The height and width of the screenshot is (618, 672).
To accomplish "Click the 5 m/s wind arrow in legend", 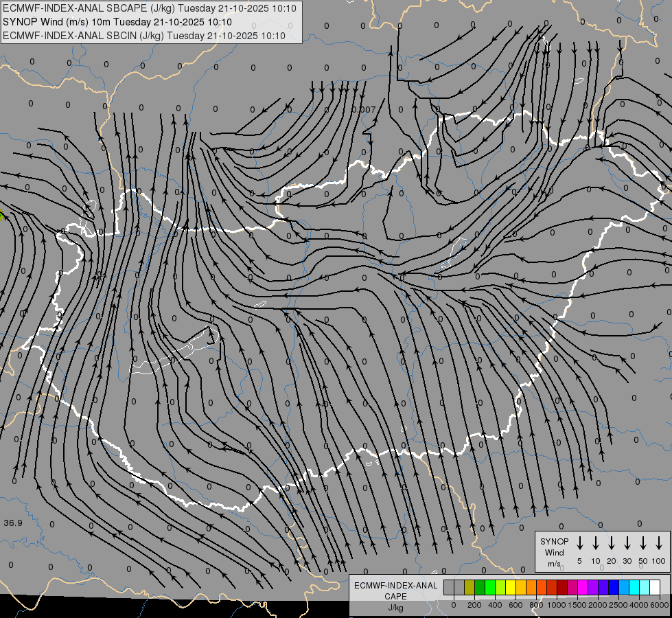I will (x=579, y=543).
